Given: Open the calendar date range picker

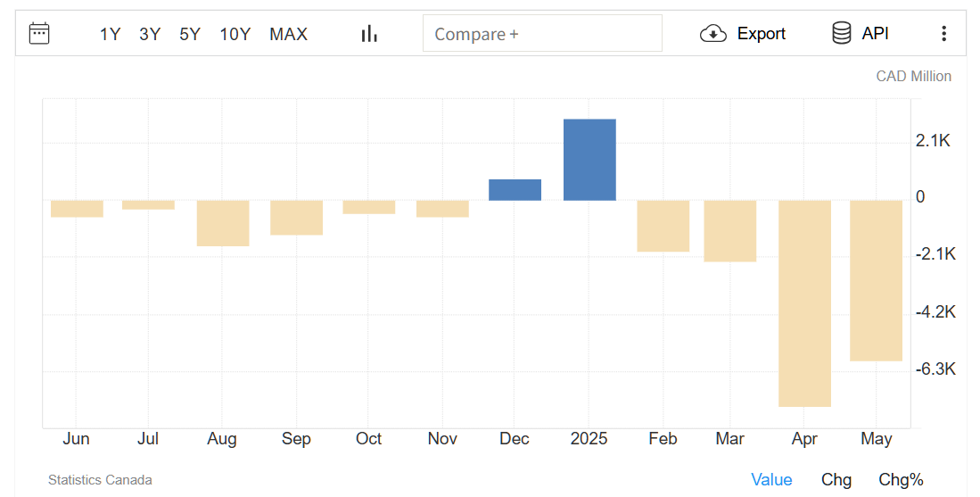Looking at the screenshot, I should 39,34.
